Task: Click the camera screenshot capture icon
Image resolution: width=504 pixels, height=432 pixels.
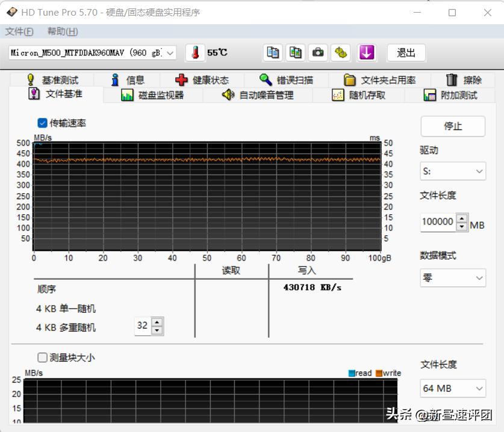Action: [318, 53]
